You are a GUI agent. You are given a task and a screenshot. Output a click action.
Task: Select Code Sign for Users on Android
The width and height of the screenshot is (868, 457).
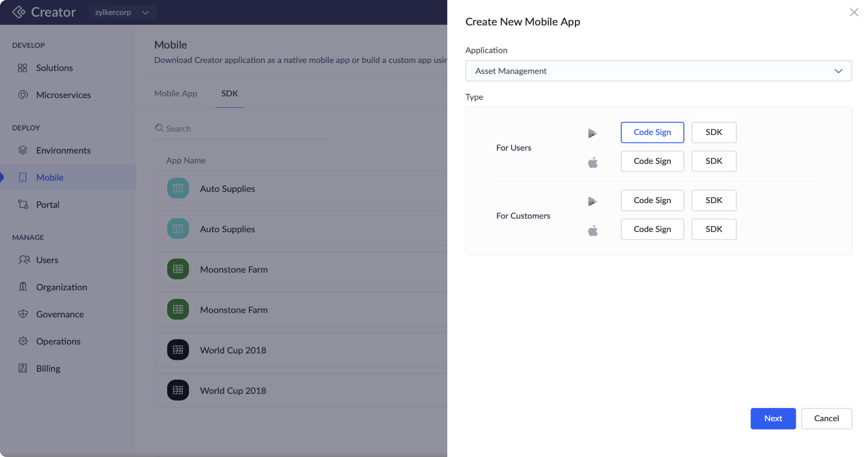pyautogui.click(x=652, y=132)
